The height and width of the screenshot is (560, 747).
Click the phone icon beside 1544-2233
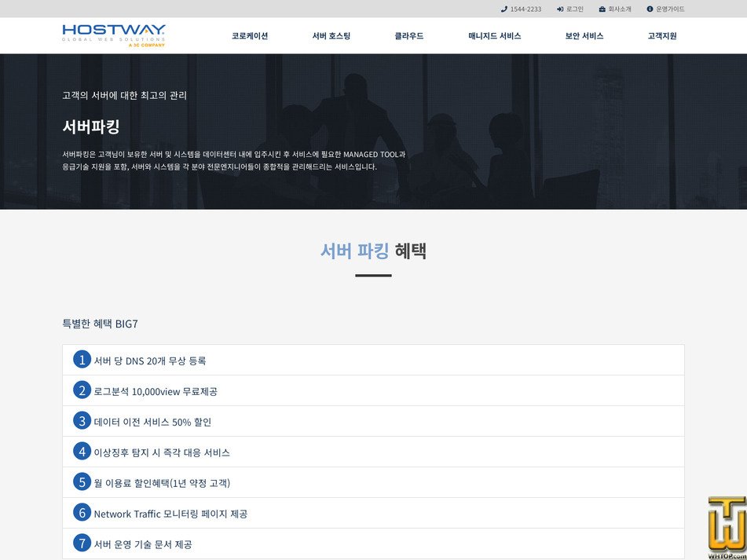pyautogui.click(x=504, y=9)
